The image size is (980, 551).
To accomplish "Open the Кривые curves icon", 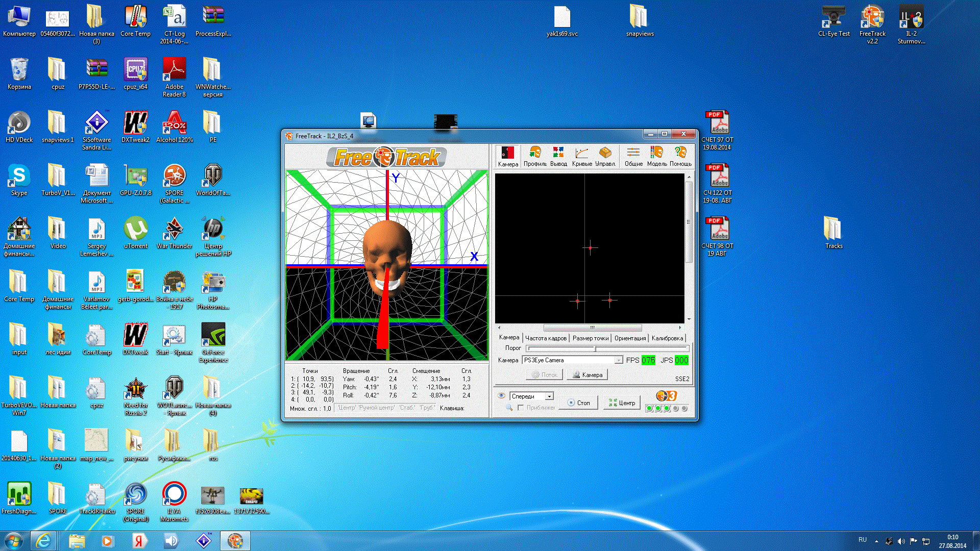I will pyautogui.click(x=582, y=156).
